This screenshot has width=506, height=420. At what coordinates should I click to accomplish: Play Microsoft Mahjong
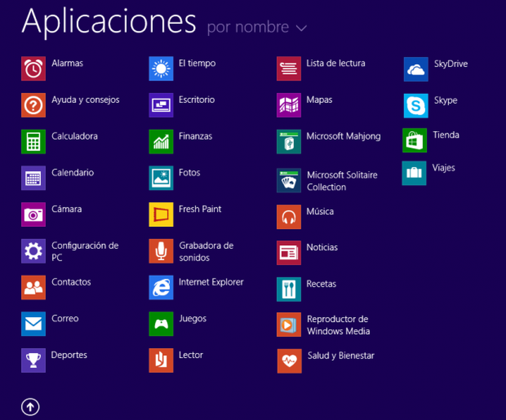pos(289,141)
